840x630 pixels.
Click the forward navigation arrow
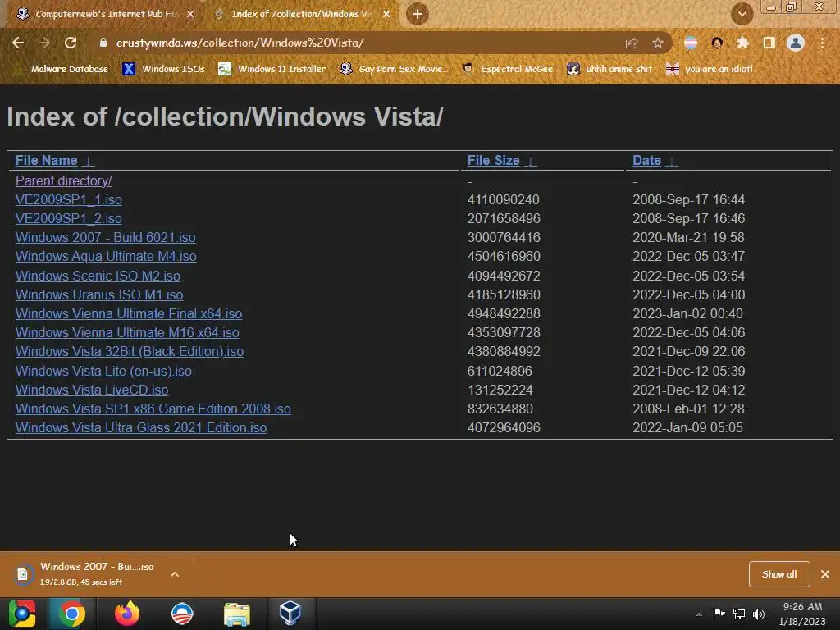(44, 43)
